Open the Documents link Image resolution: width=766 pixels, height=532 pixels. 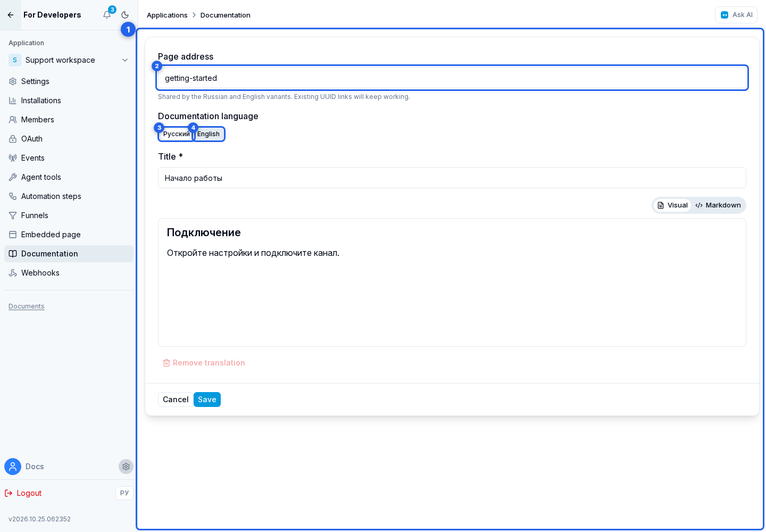pos(27,306)
